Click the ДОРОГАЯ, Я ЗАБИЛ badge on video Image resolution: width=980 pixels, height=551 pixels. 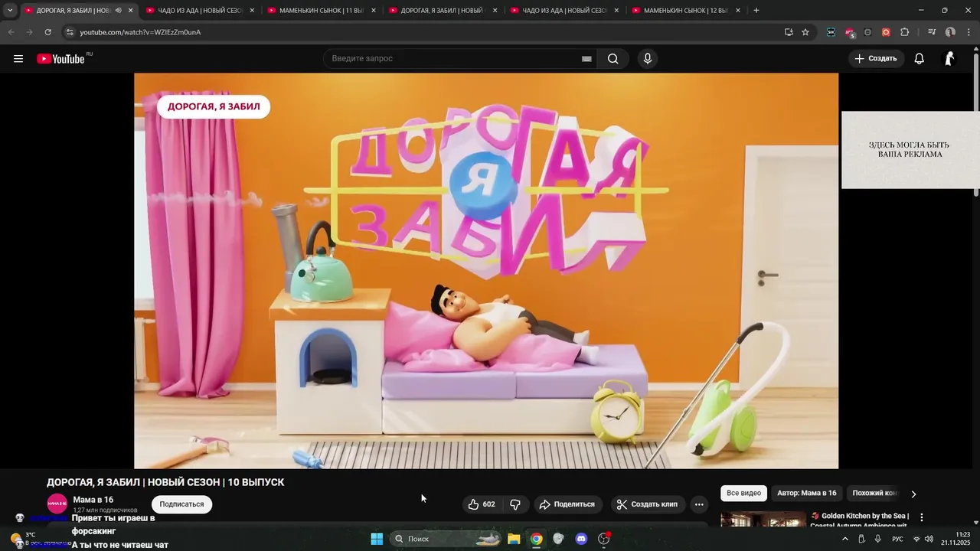[214, 106]
